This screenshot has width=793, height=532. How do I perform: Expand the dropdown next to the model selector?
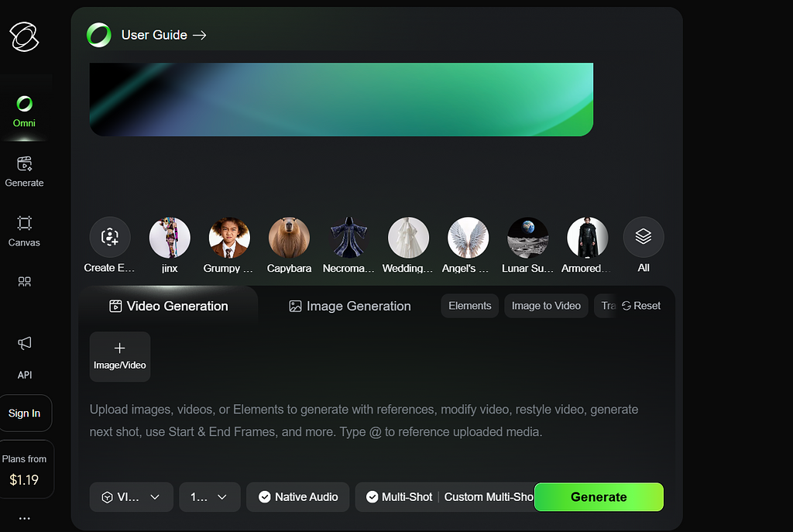point(209,497)
